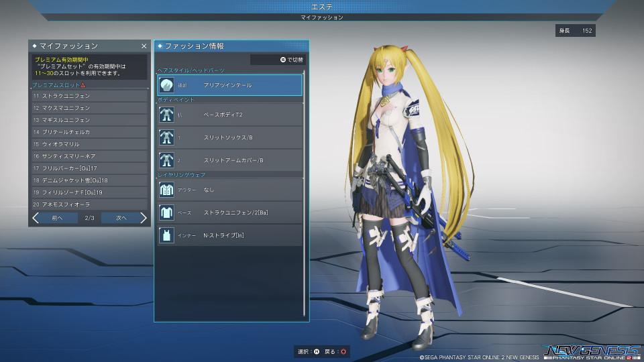Click the ストラクユニフェン/2[Ba] basewear entry
644x362 pixels.
point(230,213)
